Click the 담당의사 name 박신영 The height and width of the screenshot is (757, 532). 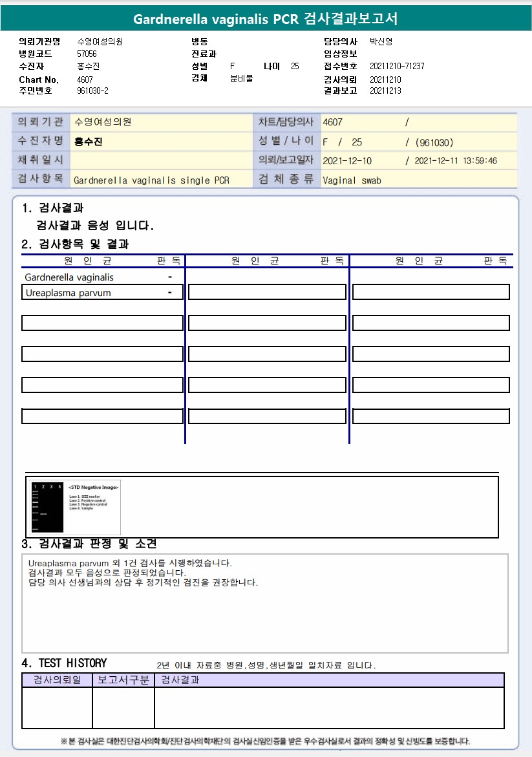(x=381, y=41)
